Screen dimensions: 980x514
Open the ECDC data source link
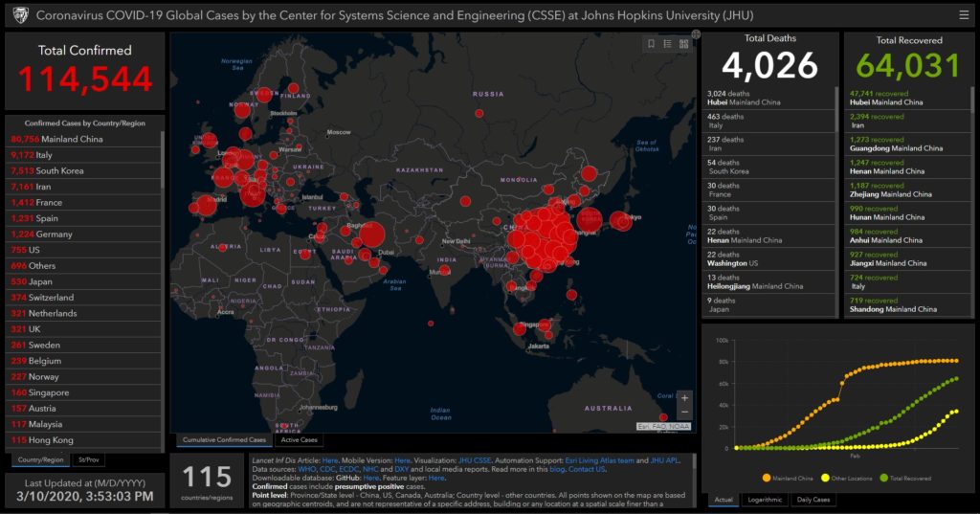[x=348, y=469]
